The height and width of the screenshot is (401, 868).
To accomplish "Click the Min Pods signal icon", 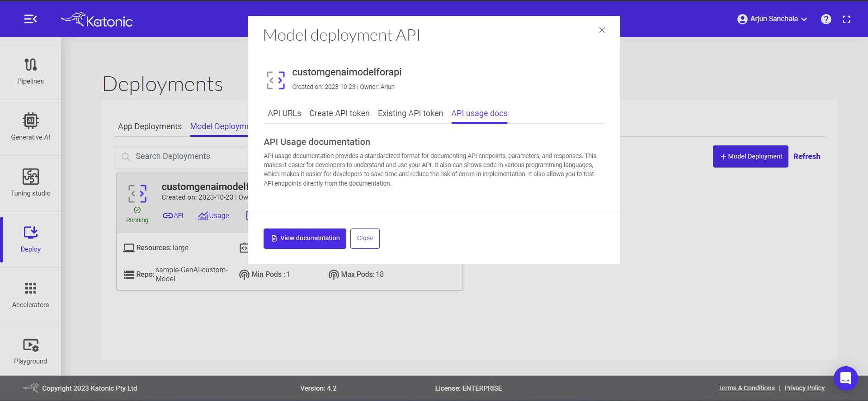I will tap(244, 275).
